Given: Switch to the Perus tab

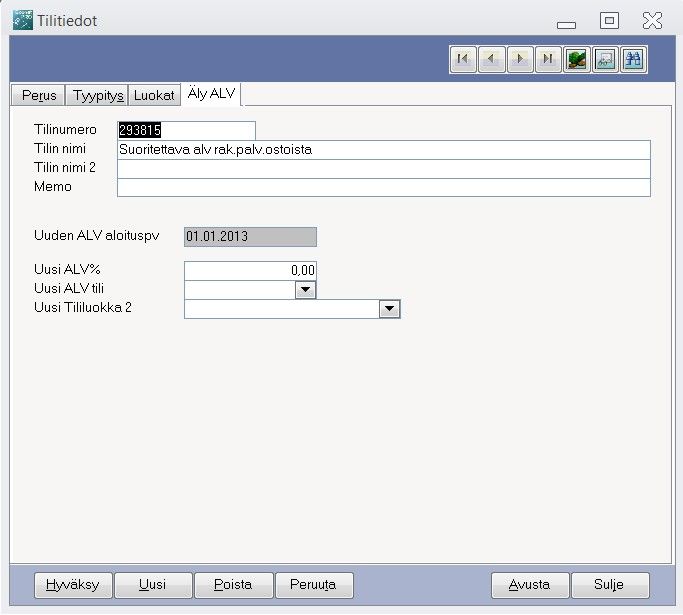Looking at the screenshot, I should (x=38, y=95).
